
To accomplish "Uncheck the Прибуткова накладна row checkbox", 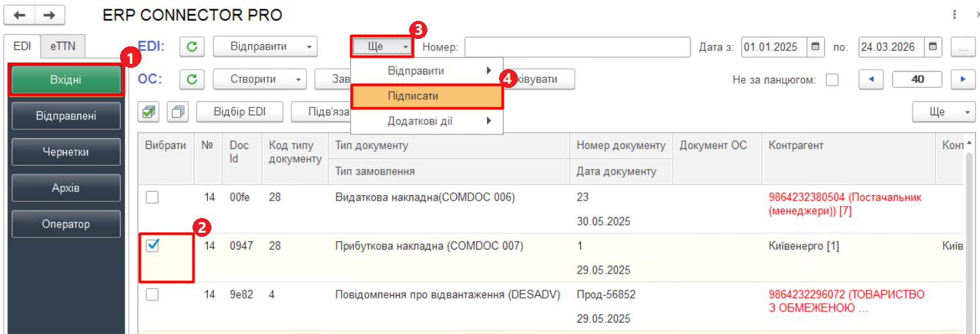I will click(x=152, y=246).
